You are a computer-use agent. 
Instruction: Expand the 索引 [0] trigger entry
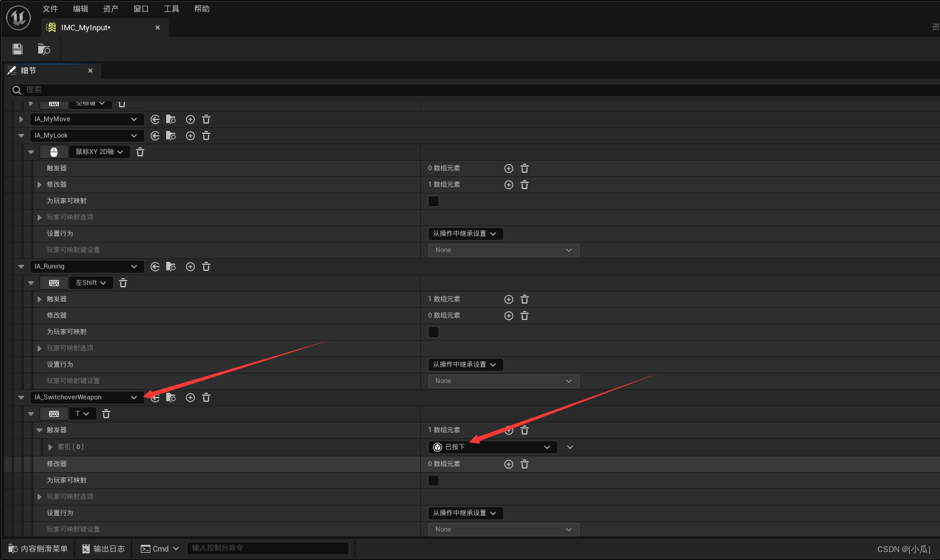50,447
